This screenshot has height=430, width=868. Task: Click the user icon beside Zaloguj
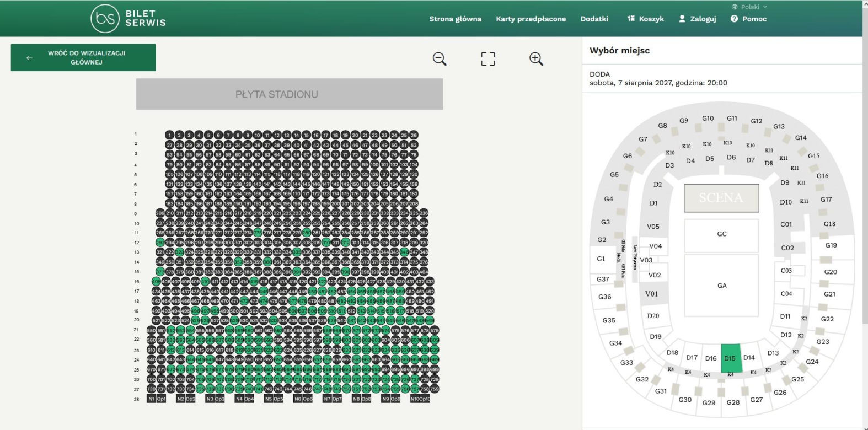[682, 19]
